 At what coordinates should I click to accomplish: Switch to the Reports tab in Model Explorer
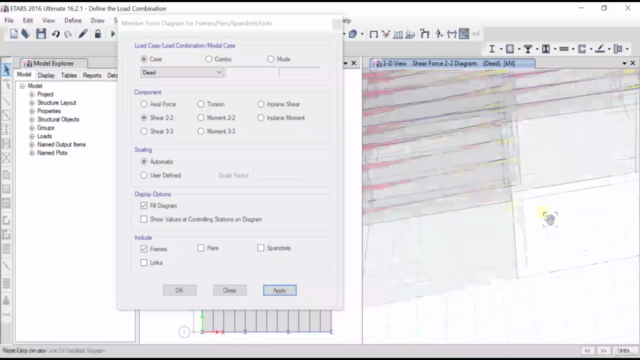tap(92, 76)
